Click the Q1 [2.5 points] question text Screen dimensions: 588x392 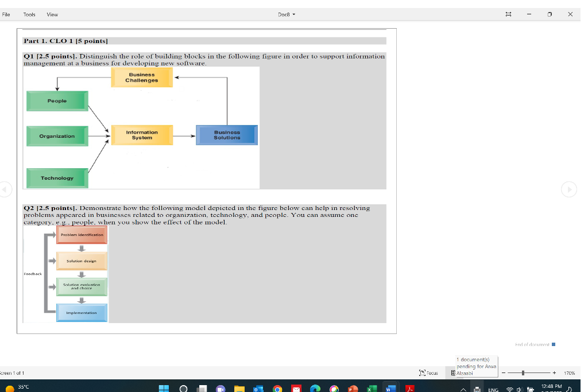(x=204, y=60)
